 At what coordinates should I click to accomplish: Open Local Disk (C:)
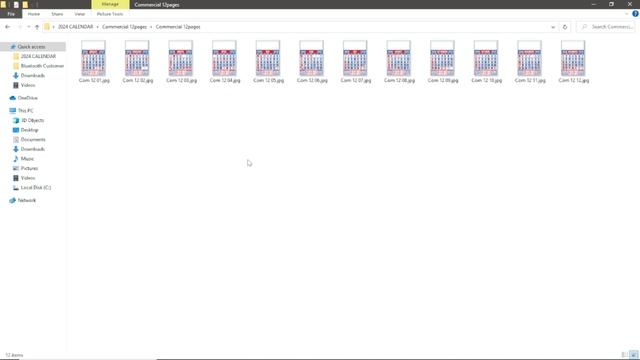click(36, 187)
